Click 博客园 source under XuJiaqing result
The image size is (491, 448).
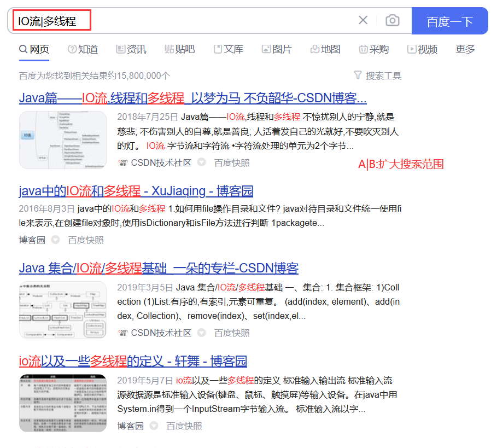click(x=32, y=240)
